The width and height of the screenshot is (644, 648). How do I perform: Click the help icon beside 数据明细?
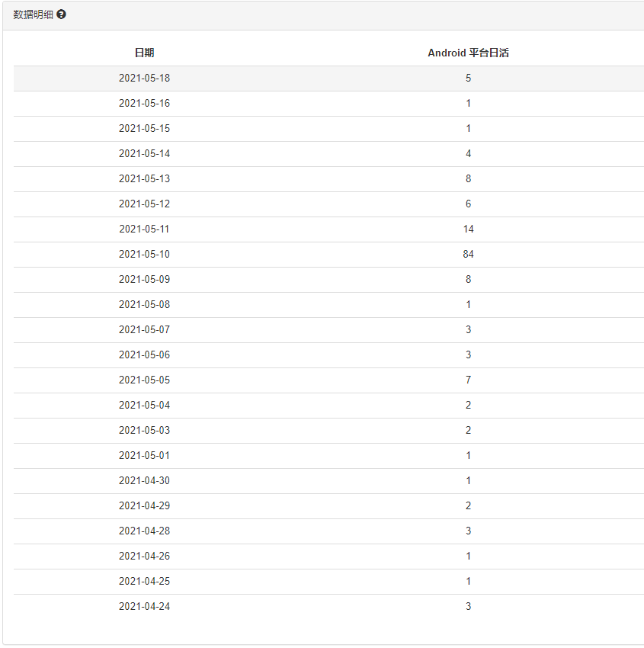tap(61, 14)
